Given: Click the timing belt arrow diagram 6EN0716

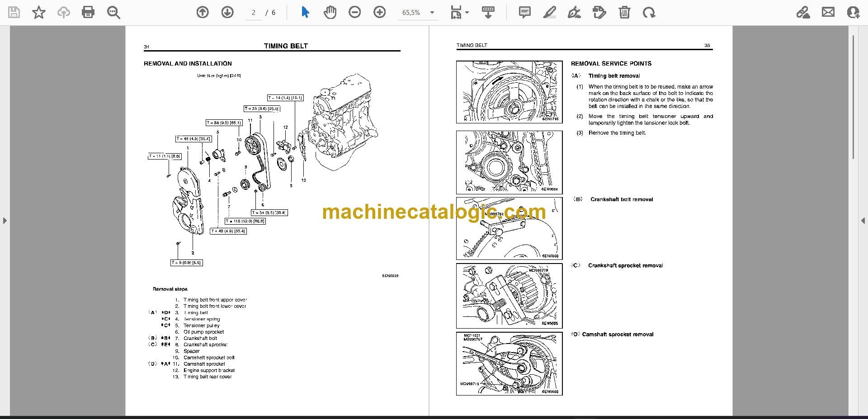Looking at the screenshot, I should tap(509, 92).
